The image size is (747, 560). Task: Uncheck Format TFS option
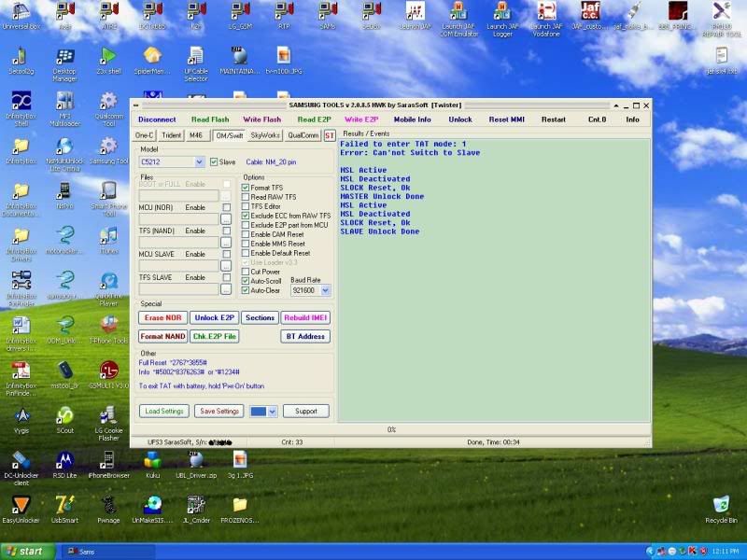[x=246, y=188]
